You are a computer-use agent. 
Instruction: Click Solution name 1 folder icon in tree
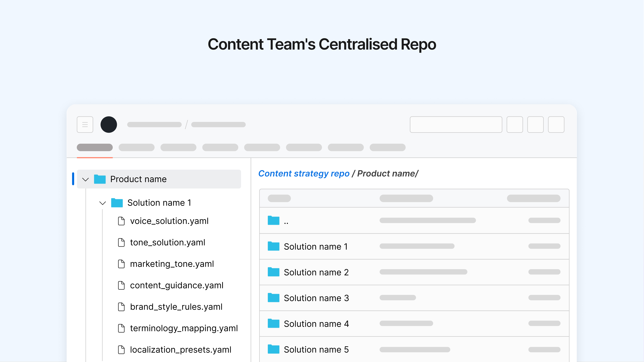[x=117, y=203]
